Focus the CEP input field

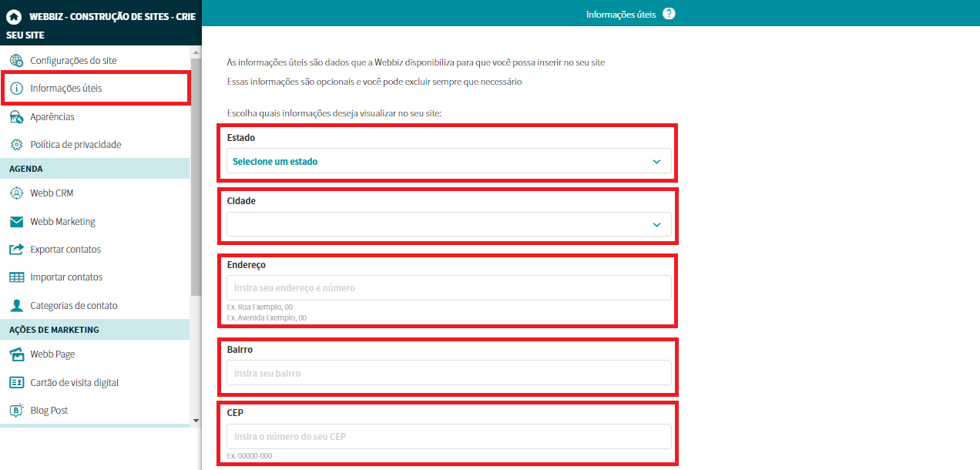click(448, 437)
